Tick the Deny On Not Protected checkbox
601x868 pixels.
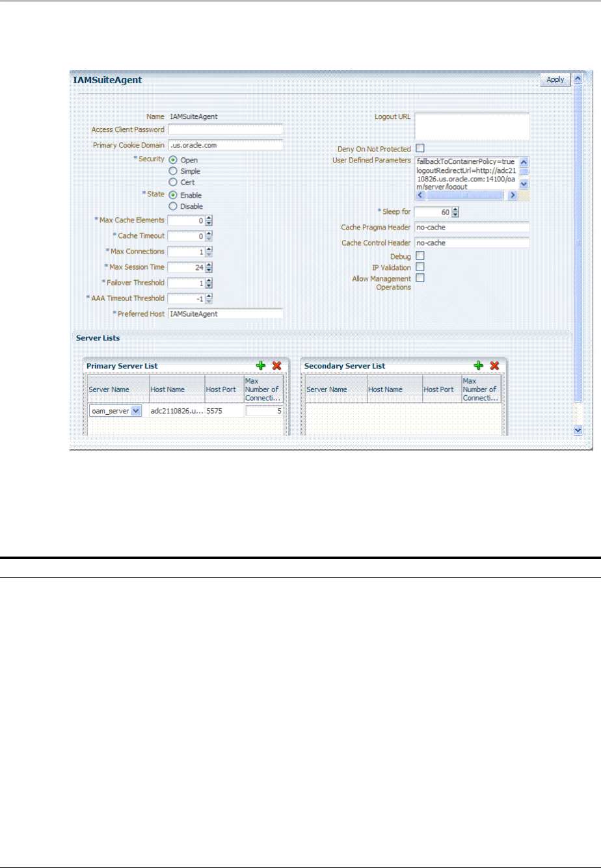[x=420, y=148]
